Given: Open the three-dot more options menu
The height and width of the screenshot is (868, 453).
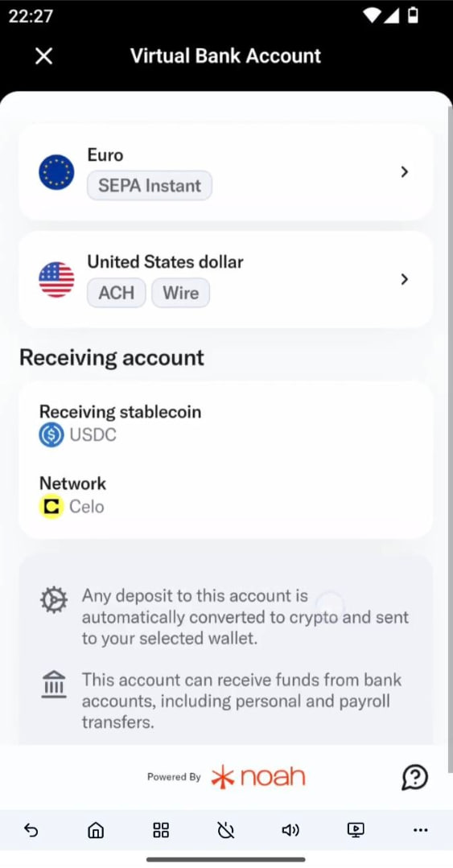Looking at the screenshot, I should 420,830.
